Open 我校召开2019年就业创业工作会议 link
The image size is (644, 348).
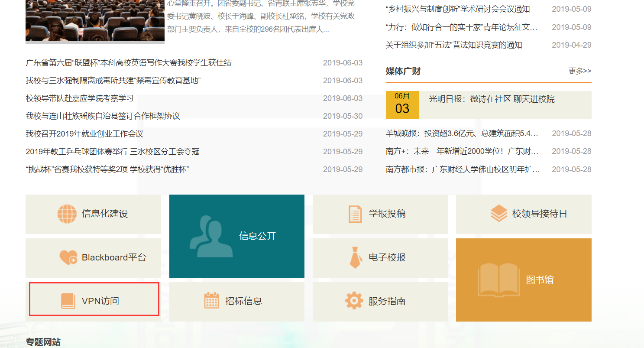(84, 134)
